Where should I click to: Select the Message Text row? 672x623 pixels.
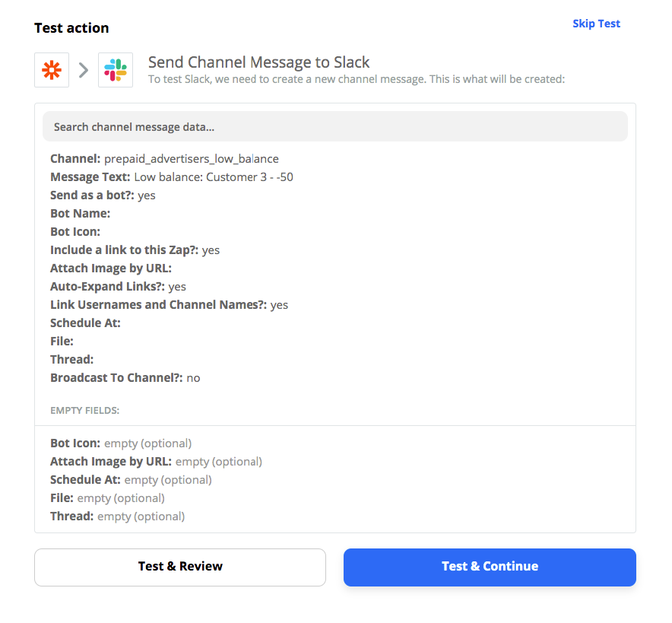tap(172, 177)
